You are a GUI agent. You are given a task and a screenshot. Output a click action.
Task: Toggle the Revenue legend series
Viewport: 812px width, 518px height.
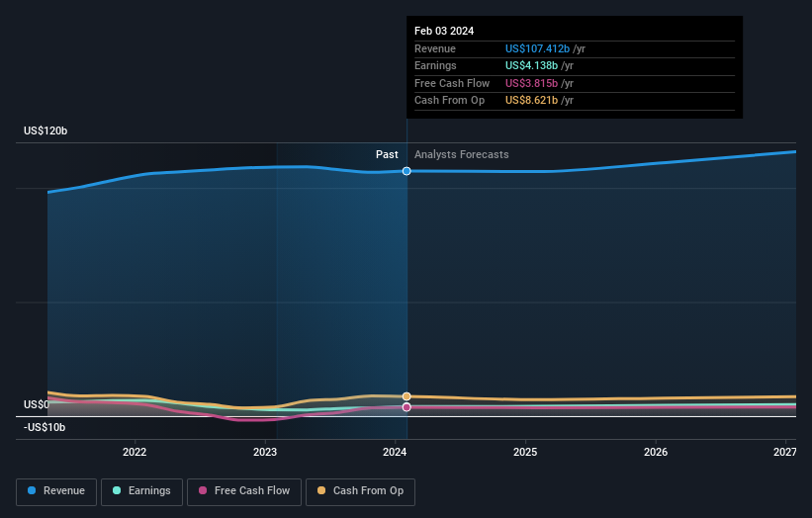pyautogui.click(x=56, y=491)
